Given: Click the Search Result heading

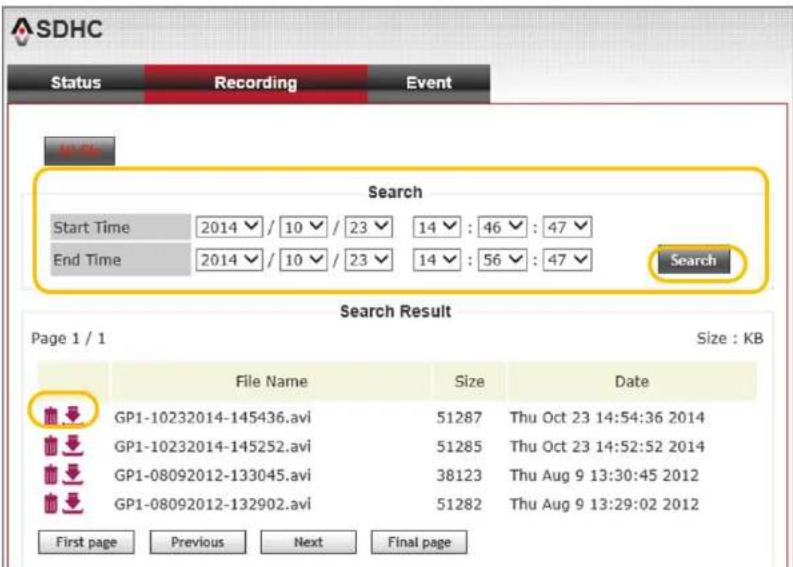Looking at the screenshot, I should coord(395,311).
